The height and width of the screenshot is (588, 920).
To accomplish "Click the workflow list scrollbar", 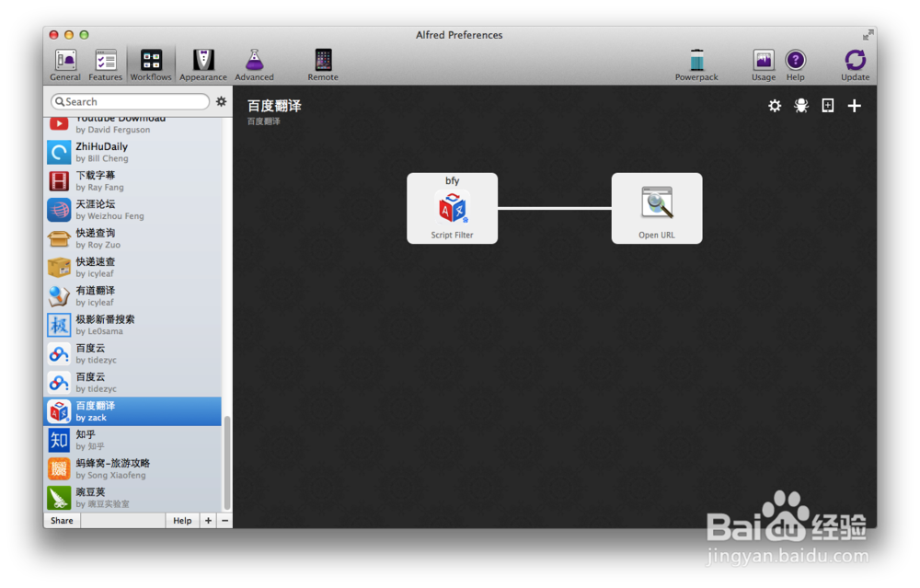I will 227,463.
